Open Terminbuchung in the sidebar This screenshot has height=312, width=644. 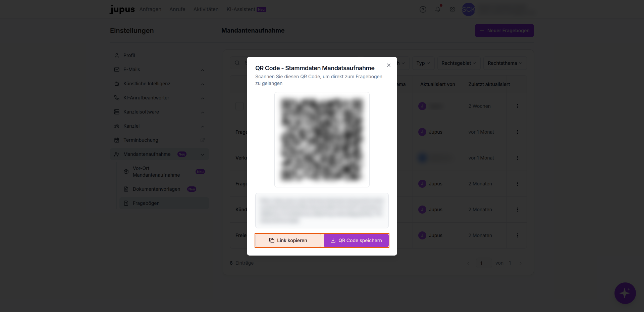click(x=160, y=140)
